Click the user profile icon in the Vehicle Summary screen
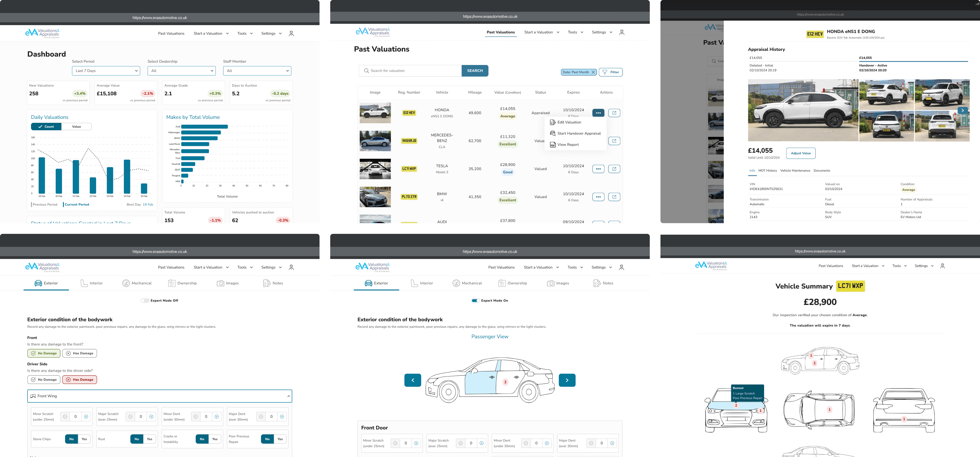The height and width of the screenshot is (457, 980). [942, 266]
